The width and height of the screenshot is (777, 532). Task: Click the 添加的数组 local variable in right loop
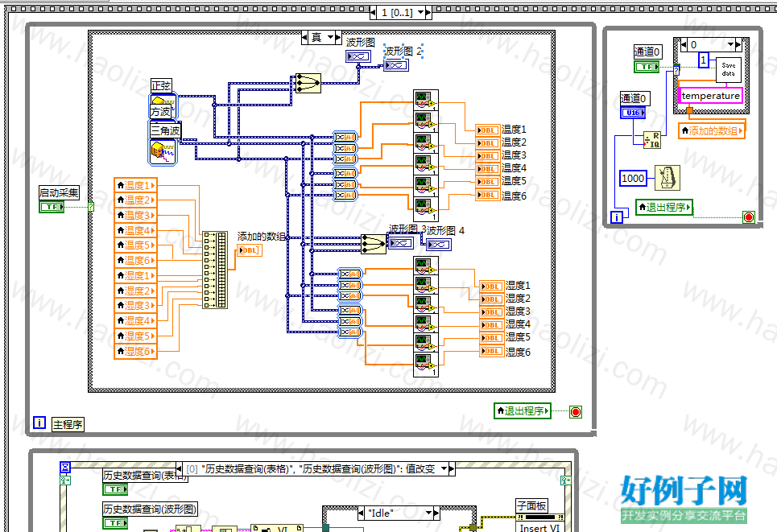click(x=712, y=130)
